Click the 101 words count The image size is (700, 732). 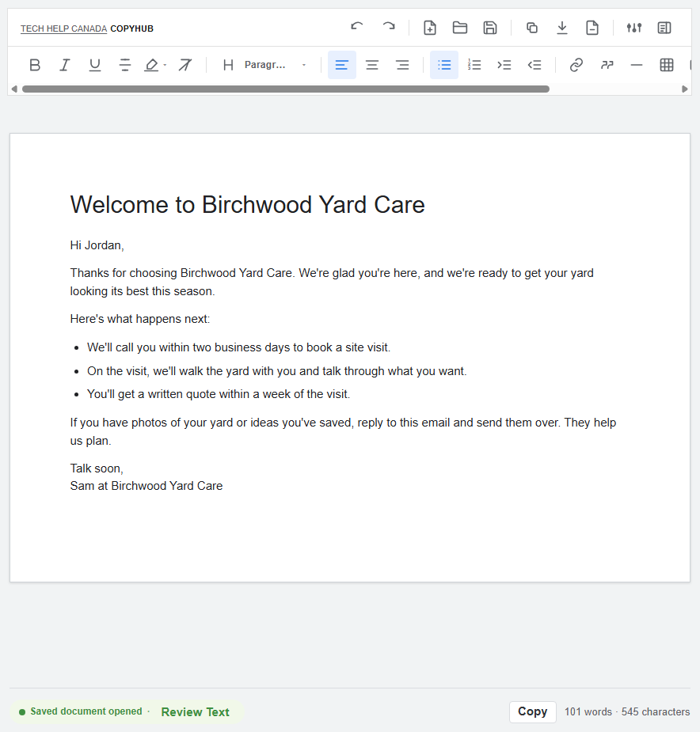[x=588, y=711]
